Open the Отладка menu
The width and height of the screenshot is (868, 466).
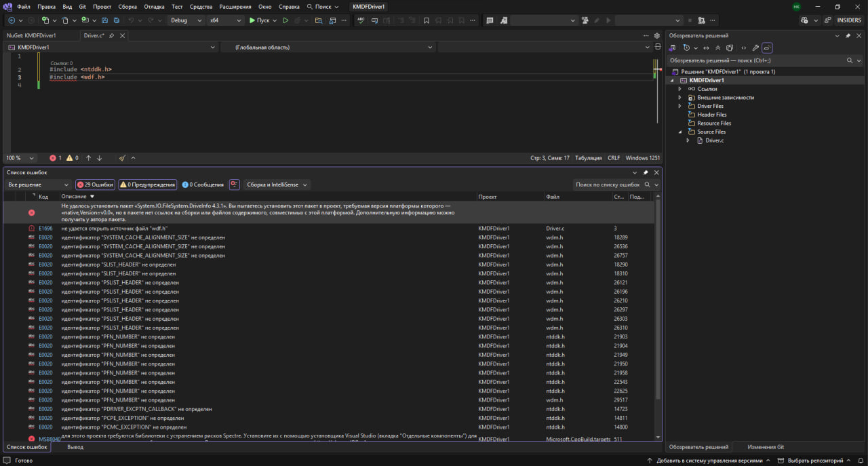tap(154, 7)
